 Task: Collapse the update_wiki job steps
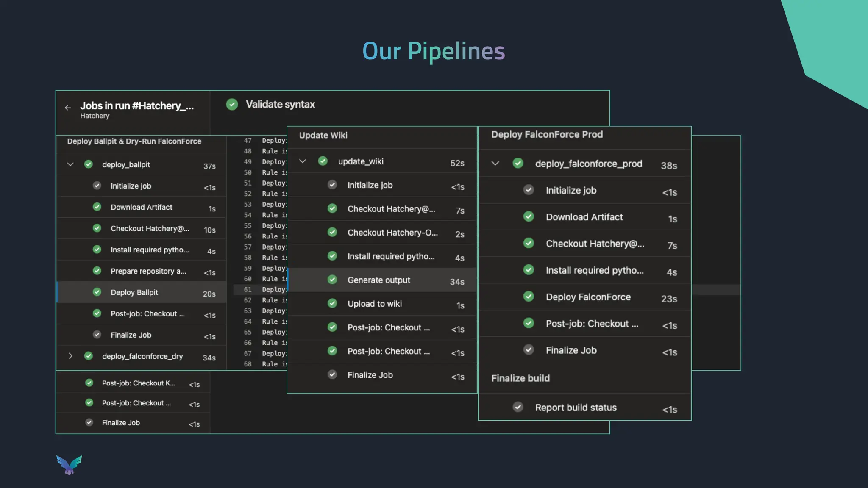pos(302,161)
